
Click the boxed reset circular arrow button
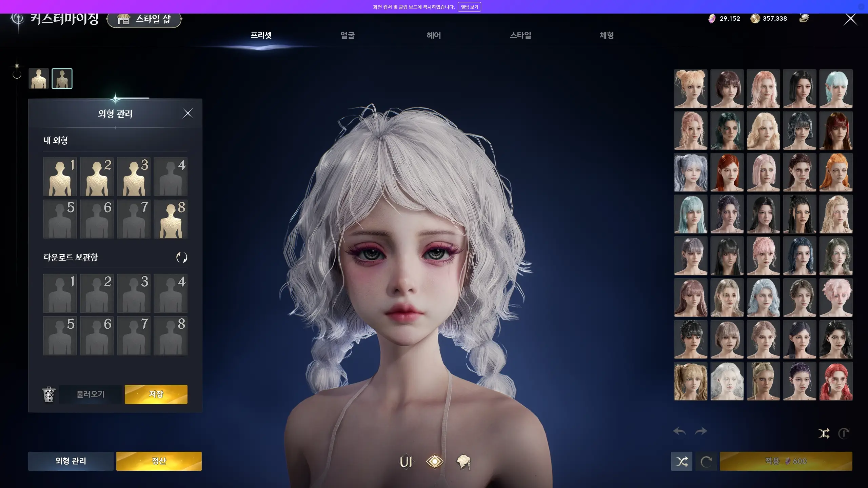[706, 461]
